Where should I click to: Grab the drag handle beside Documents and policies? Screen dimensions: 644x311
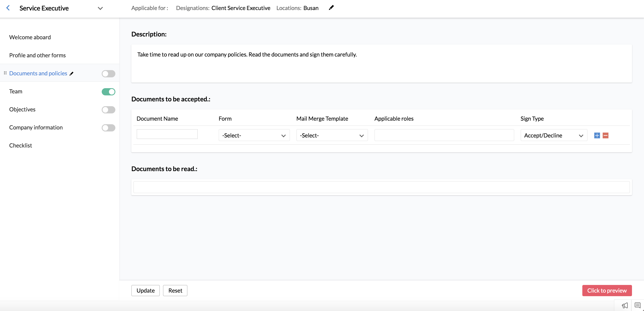point(5,73)
